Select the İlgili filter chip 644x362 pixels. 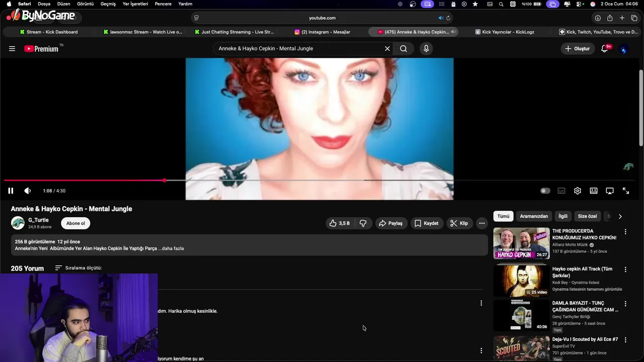tap(563, 216)
